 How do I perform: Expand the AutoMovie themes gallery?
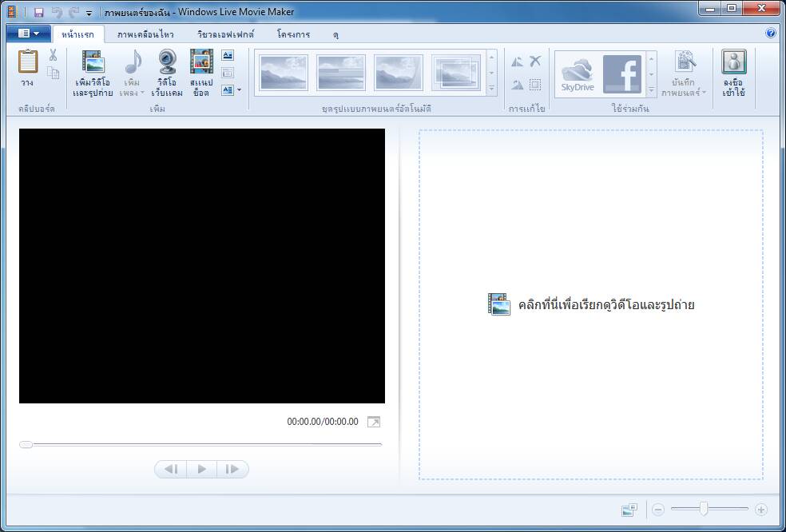(x=491, y=89)
